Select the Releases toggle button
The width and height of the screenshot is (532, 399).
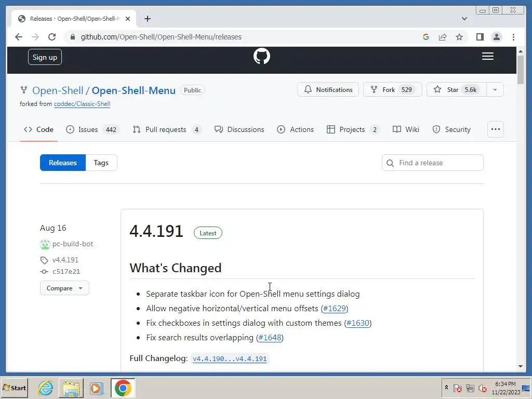[63, 163]
